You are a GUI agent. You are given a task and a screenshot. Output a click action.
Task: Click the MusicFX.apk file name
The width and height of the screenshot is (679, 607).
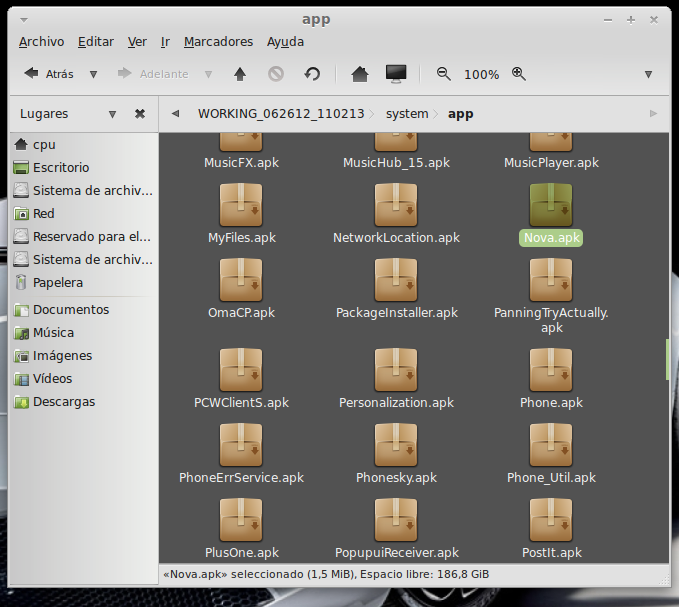pyautogui.click(x=241, y=163)
